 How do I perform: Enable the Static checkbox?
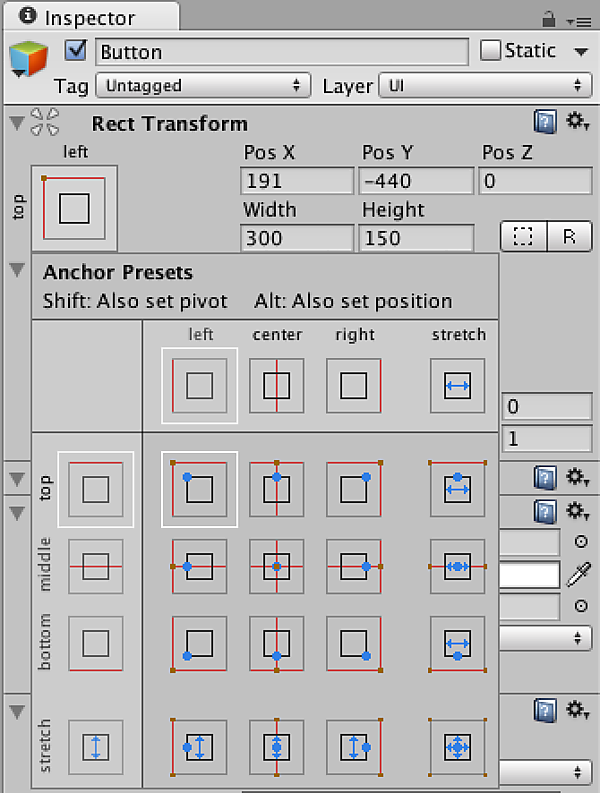[x=490, y=51]
